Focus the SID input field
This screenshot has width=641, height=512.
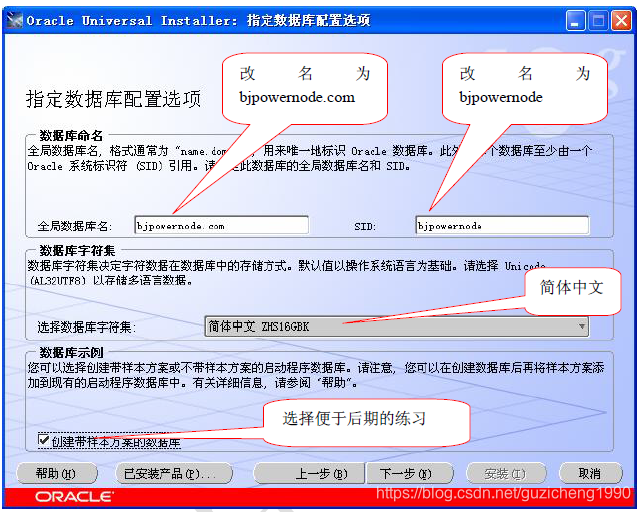click(x=502, y=225)
